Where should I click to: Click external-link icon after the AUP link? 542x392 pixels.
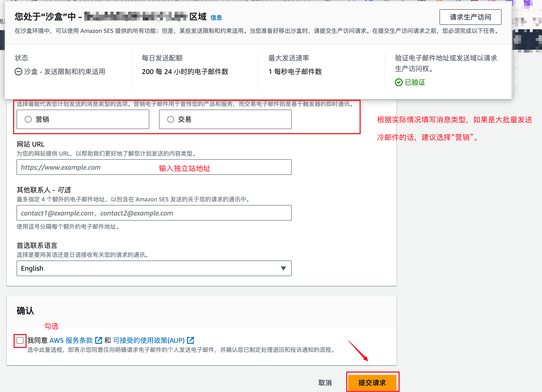(190, 340)
